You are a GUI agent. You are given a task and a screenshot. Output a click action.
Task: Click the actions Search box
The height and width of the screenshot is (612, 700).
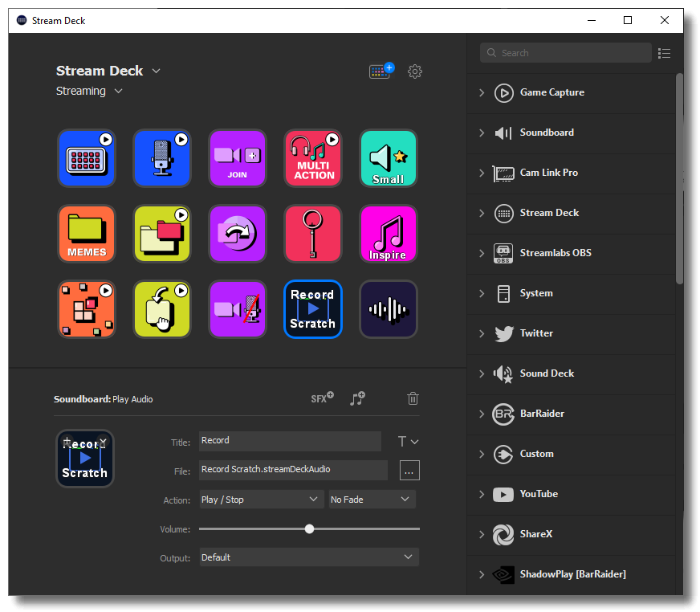coord(566,53)
